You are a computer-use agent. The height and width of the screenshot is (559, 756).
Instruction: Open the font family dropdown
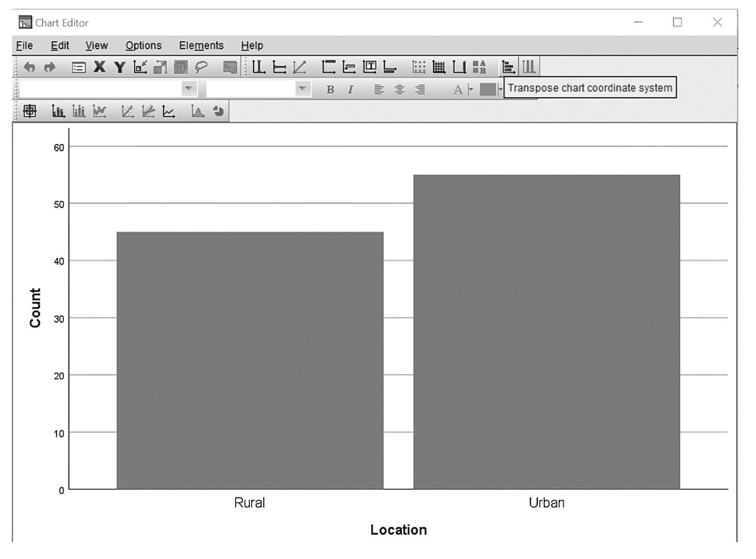189,88
